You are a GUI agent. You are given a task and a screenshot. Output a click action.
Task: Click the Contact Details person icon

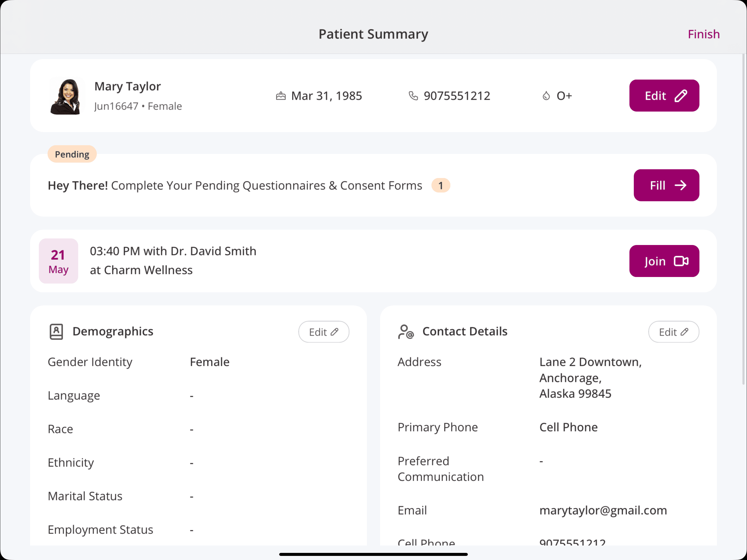click(405, 332)
